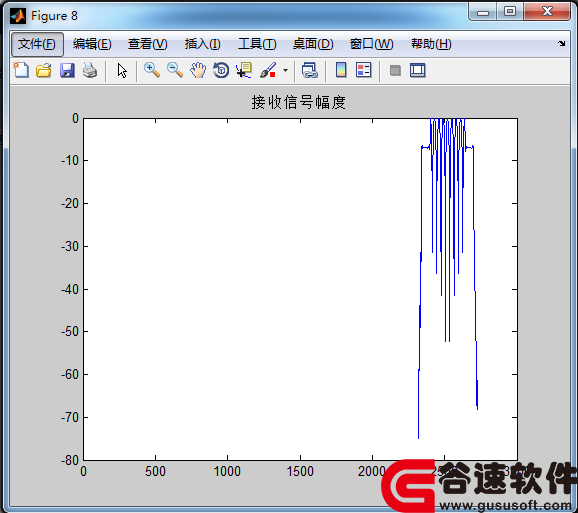
Task: Select the Zoom In magnifier tool
Action: pyautogui.click(x=152, y=70)
